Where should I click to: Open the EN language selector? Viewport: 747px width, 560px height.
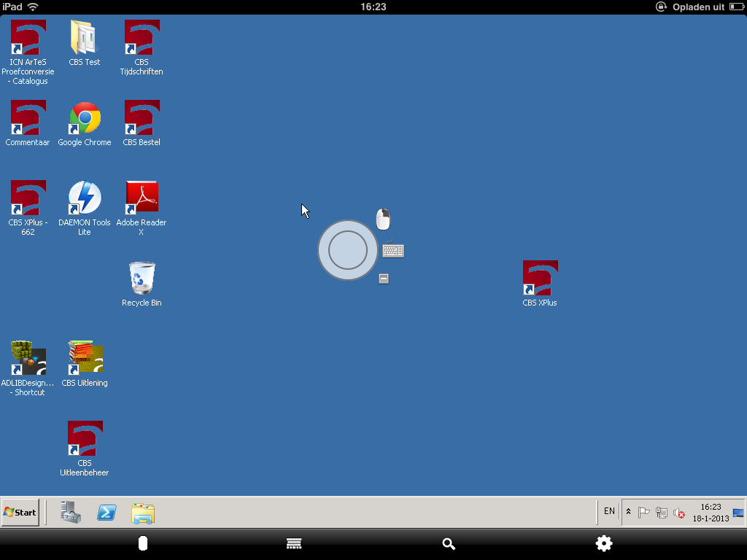(x=609, y=512)
